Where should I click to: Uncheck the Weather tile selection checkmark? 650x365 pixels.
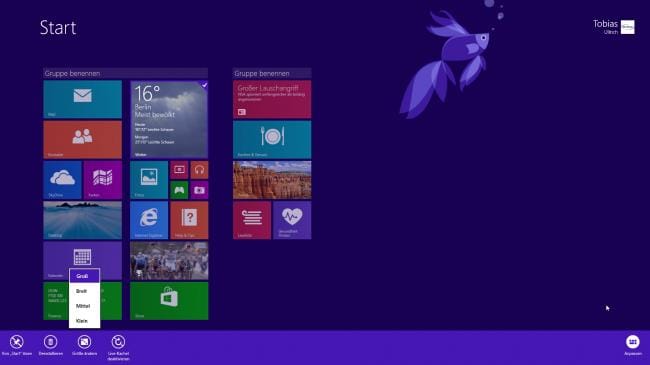[x=204, y=85]
